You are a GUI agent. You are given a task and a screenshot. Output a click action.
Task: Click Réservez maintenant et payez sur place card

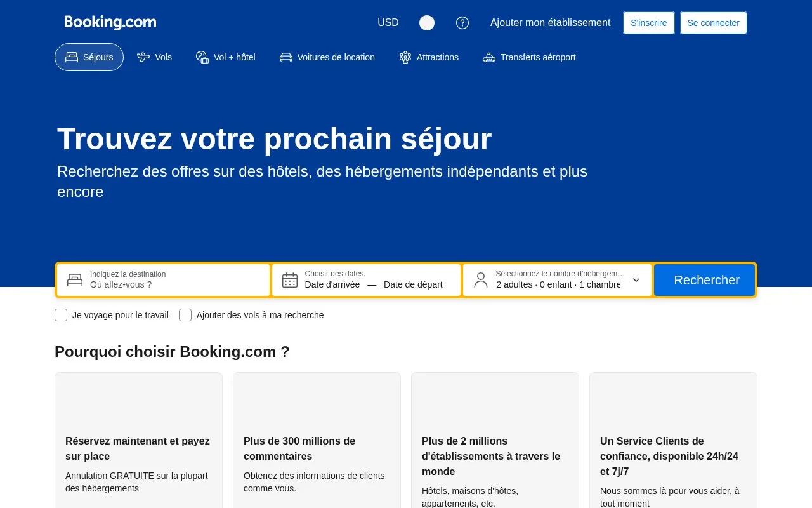[138, 440]
